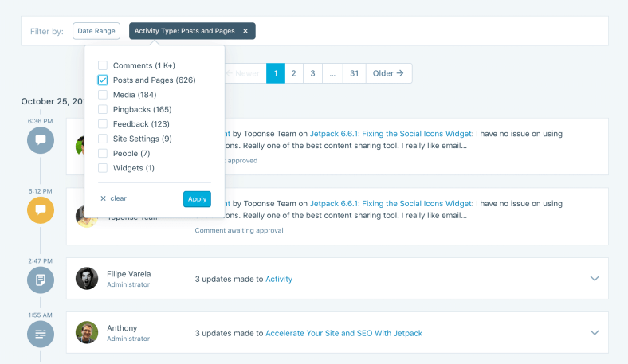Click Anthony's profile avatar

click(87, 332)
